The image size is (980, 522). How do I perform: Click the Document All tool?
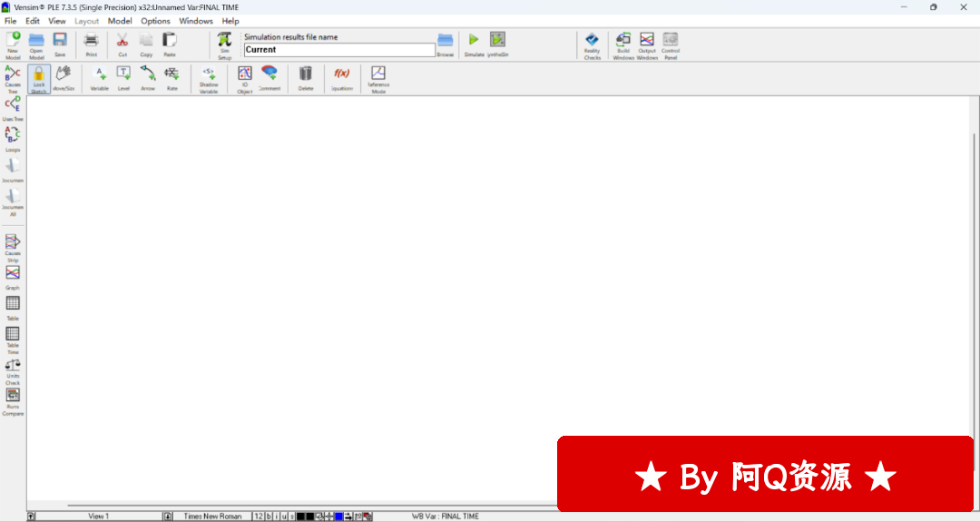tap(13, 202)
